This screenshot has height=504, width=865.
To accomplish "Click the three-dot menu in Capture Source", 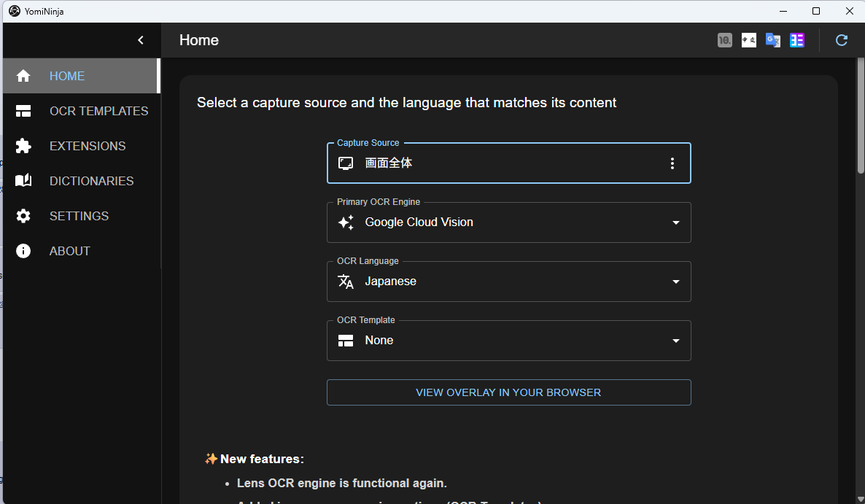I will (672, 163).
